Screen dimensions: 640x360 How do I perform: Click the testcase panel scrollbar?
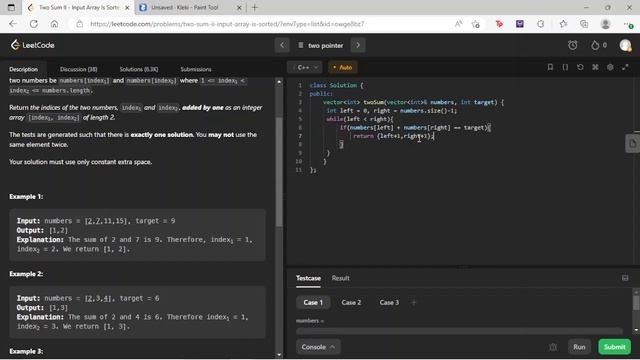(x=636, y=303)
